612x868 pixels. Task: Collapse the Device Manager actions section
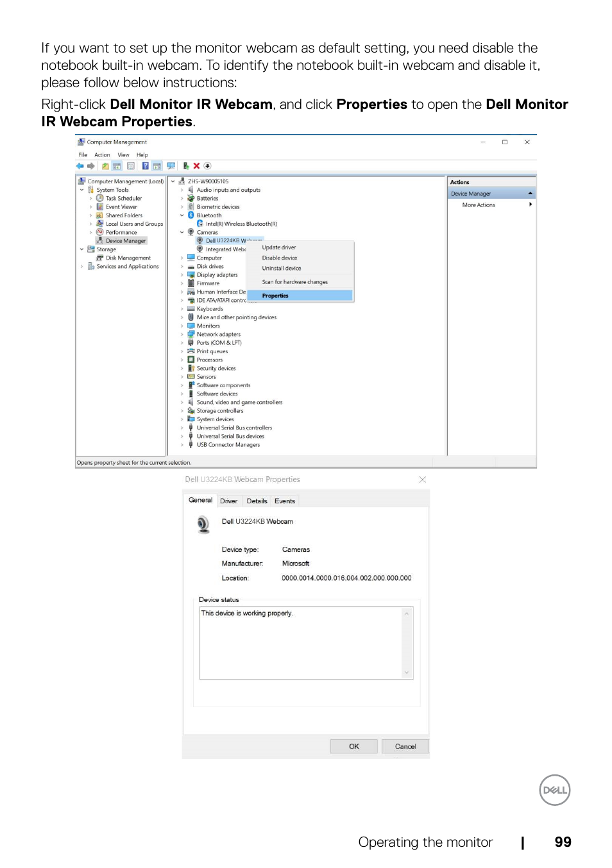coord(531,193)
